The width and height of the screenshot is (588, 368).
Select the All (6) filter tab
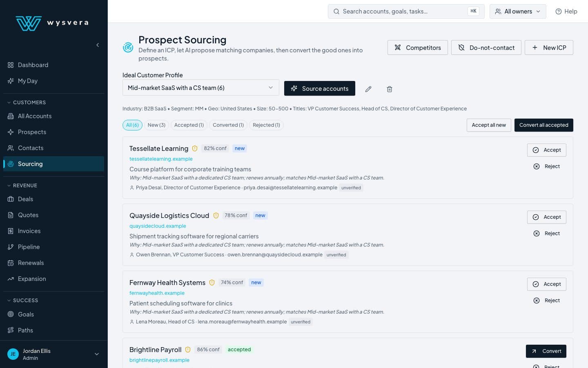click(x=132, y=125)
